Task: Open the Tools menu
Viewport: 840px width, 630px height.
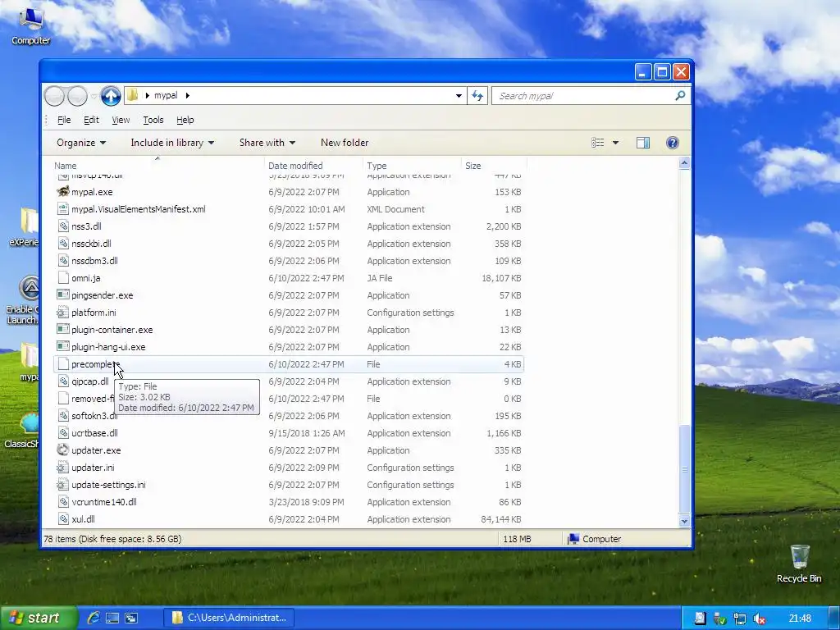Action: (x=153, y=120)
